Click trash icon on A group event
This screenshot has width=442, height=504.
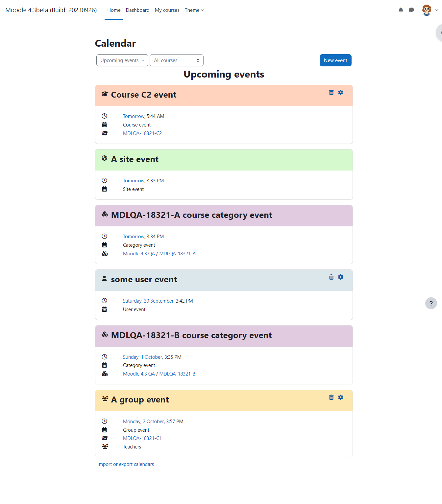tap(331, 398)
